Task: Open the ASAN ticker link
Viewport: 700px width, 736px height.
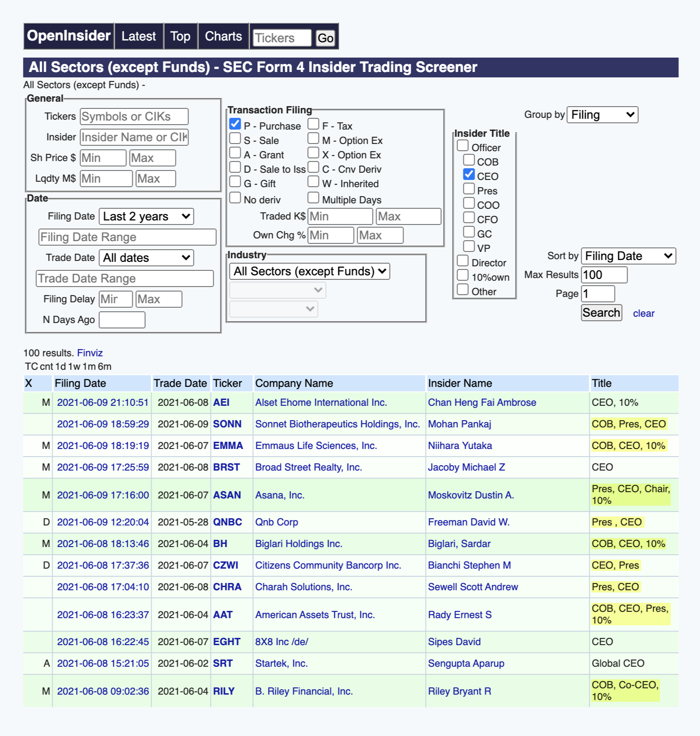Action: tap(227, 495)
